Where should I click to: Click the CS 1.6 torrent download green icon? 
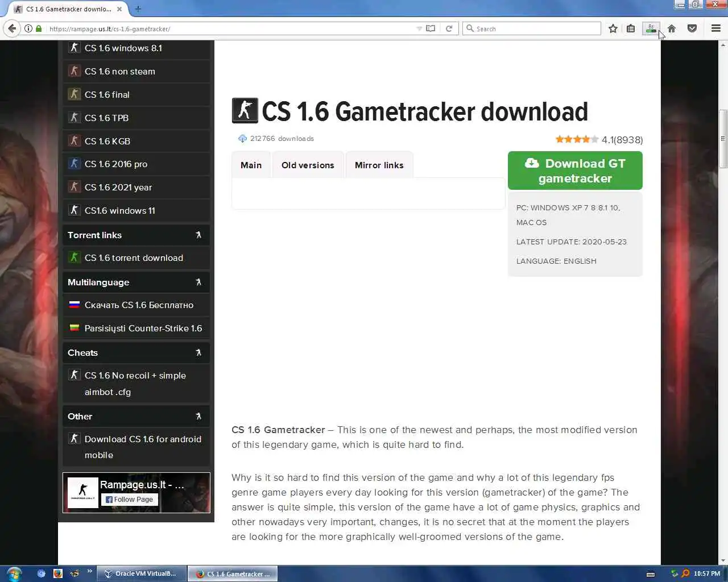74,257
